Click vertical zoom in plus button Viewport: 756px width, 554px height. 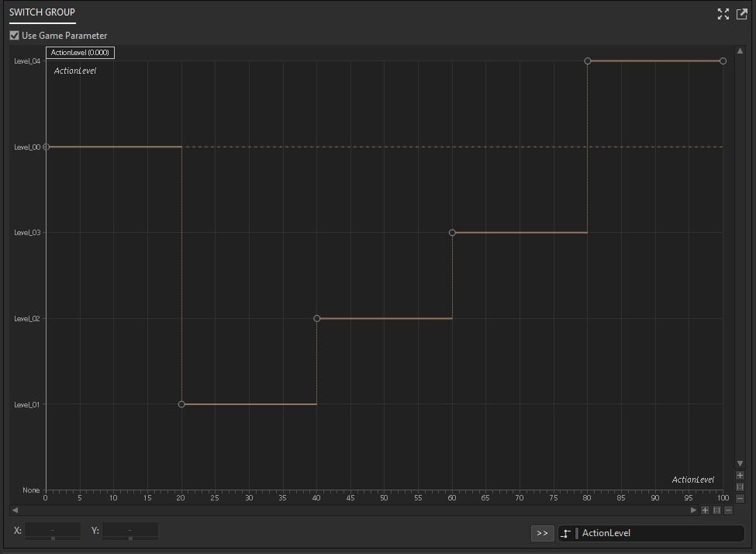click(x=740, y=475)
